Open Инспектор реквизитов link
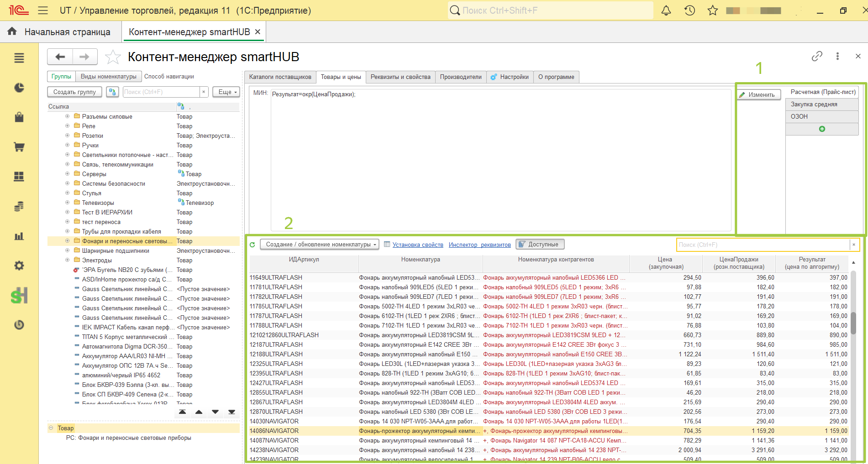 click(479, 245)
